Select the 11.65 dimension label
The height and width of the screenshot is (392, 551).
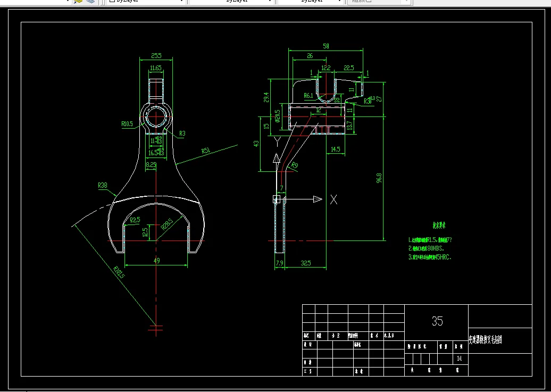click(x=156, y=68)
